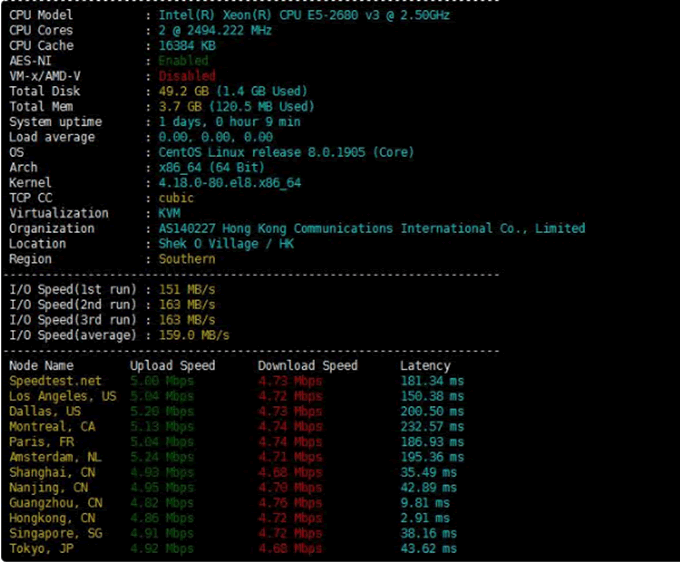680x563 pixels.
Task: Click the 'Upload Speed' column header
Action: [x=172, y=366]
